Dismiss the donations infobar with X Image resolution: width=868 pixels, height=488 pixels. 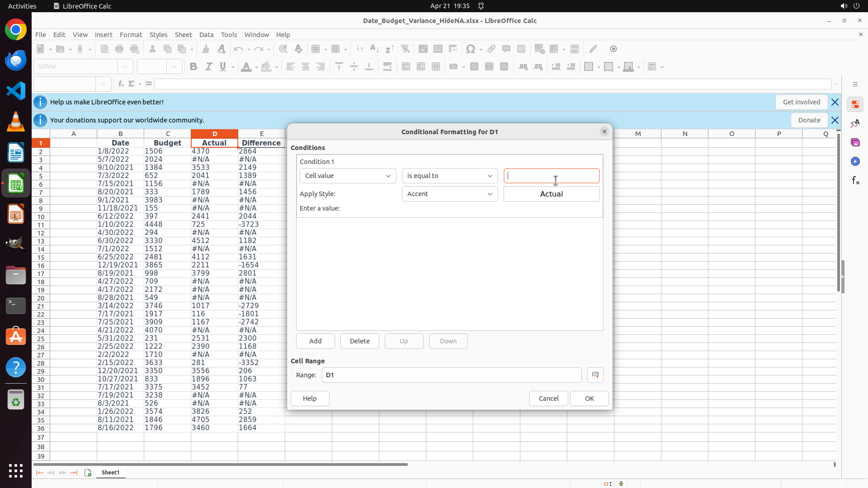835,120
